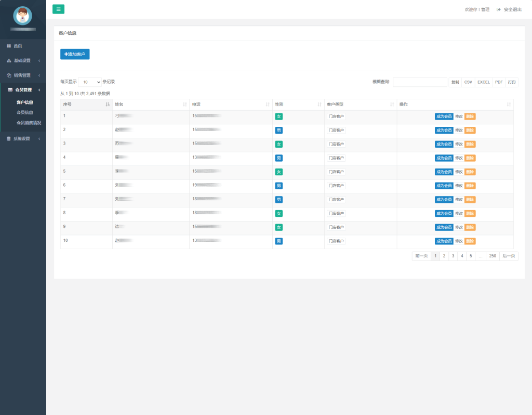Click the 首页 dashboard grid icon
Image resolution: width=532 pixels, height=415 pixels.
point(9,46)
